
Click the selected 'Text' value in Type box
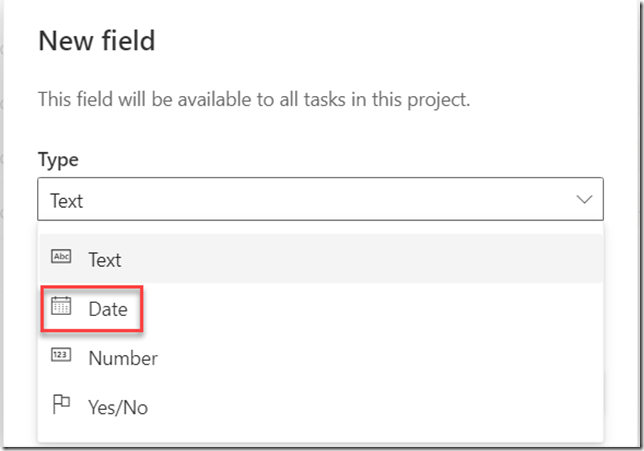tap(67, 201)
